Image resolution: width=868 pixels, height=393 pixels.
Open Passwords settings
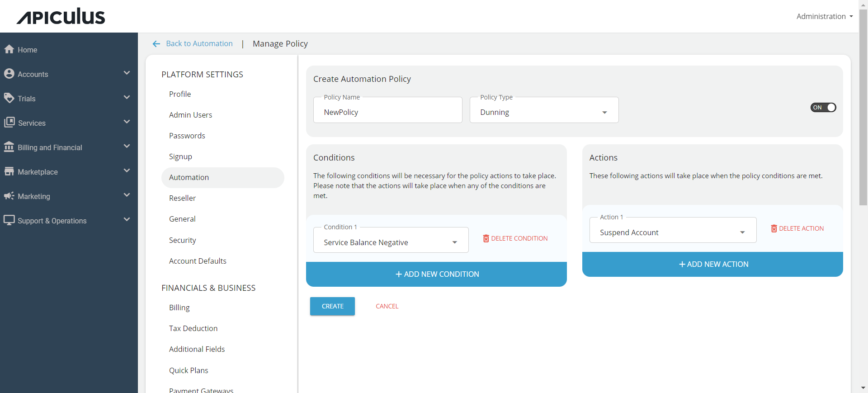(x=187, y=136)
